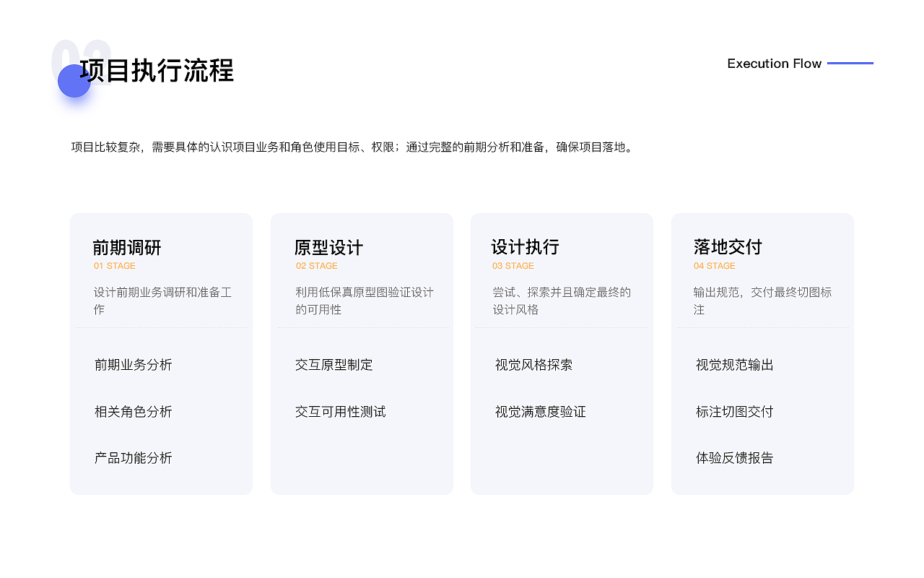Screen dimensions: 924x578
Task: Click the 03 STAGE label
Action: [513, 266]
